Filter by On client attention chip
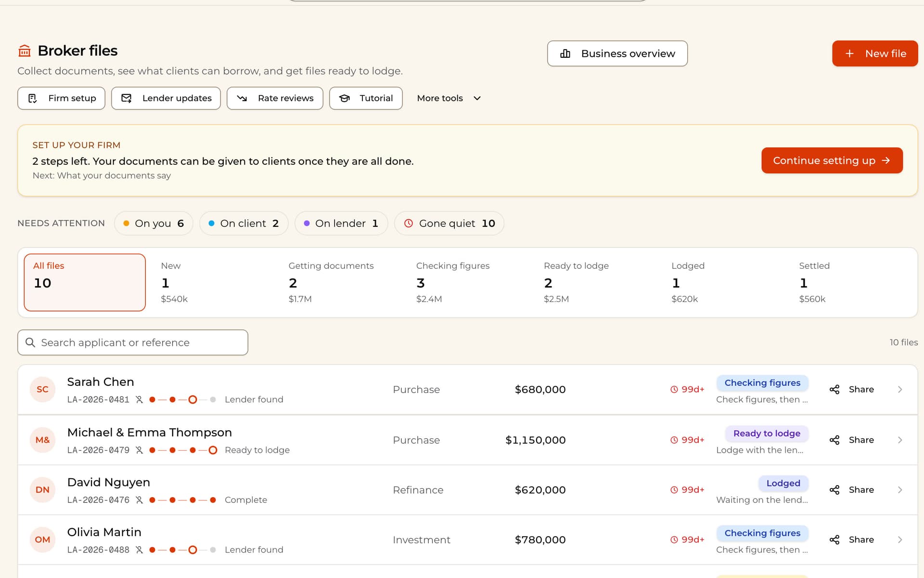This screenshot has height=578, width=924. pos(244,223)
